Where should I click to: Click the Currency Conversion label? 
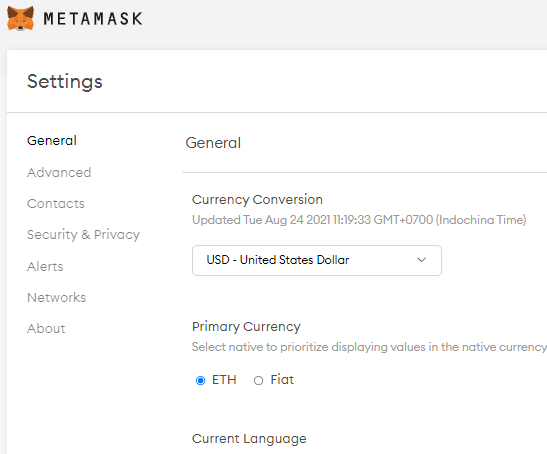[x=257, y=200]
